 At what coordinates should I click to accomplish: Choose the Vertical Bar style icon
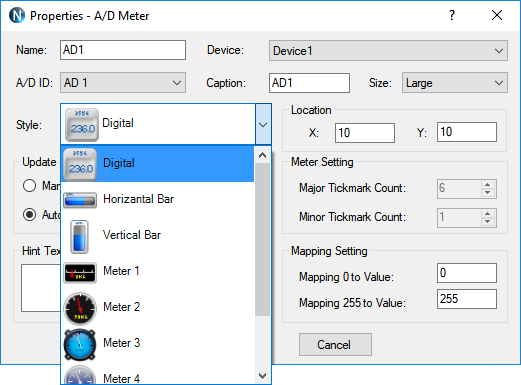[79, 237]
